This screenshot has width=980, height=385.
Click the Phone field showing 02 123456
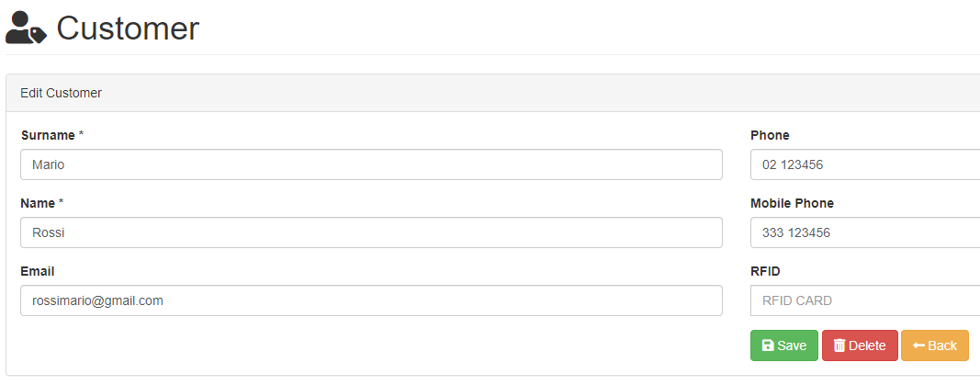tap(865, 164)
